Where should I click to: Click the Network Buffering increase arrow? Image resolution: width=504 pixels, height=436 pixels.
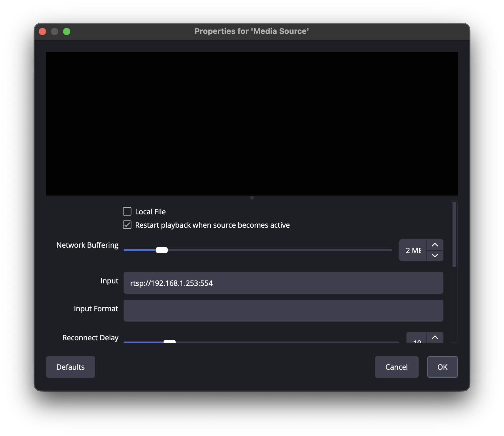[x=435, y=245]
